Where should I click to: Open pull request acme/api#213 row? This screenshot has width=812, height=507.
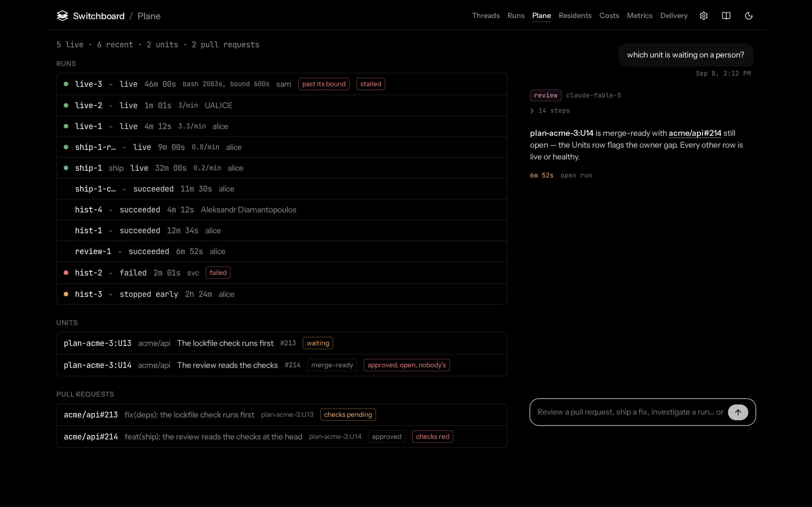(x=282, y=415)
